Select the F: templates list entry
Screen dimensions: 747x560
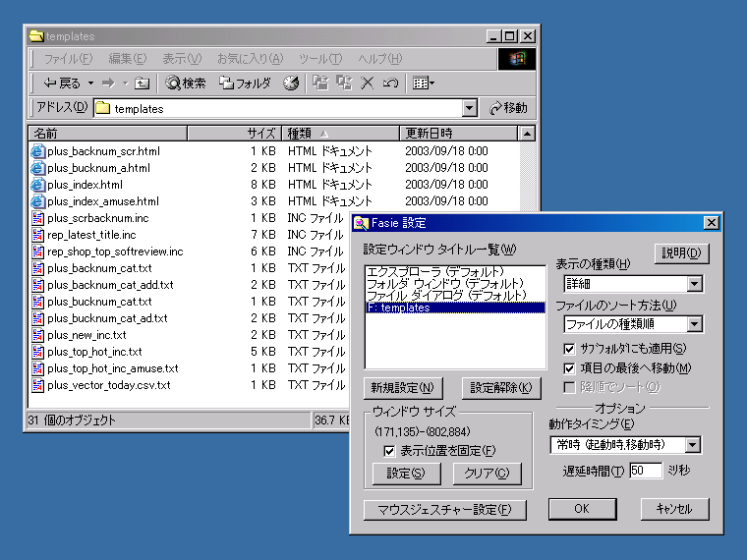point(455,308)
